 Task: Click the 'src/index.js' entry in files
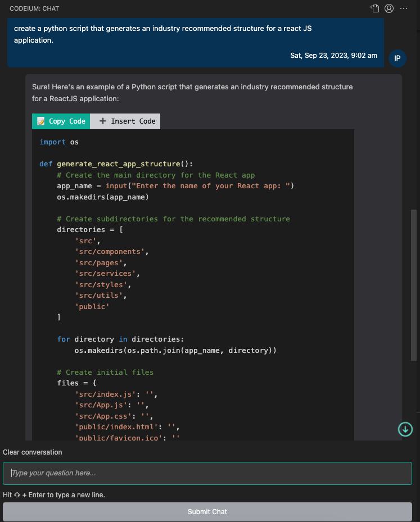click(x=116, y=394)
